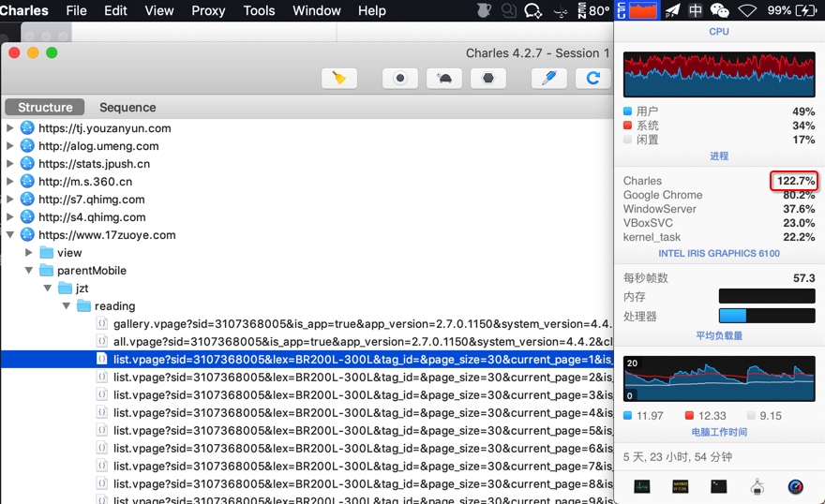Click the Charles process row in CPU panel

pos(719,181)
